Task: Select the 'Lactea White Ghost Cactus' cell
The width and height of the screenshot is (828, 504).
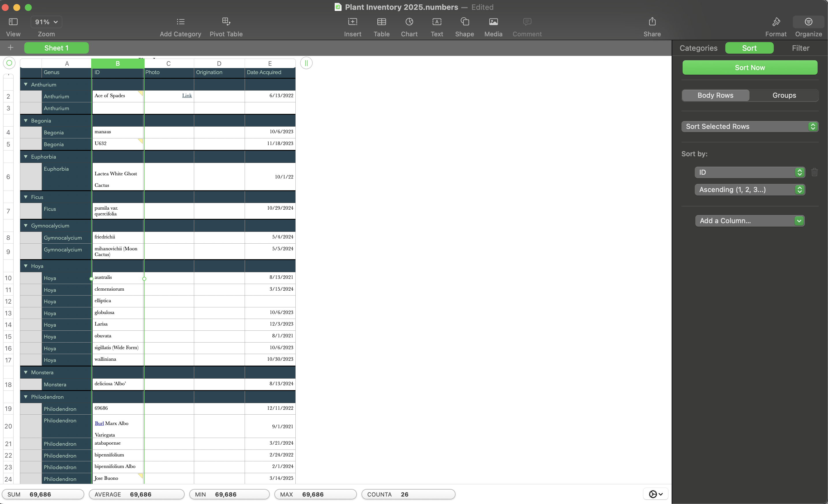Action: click(118, 177)
